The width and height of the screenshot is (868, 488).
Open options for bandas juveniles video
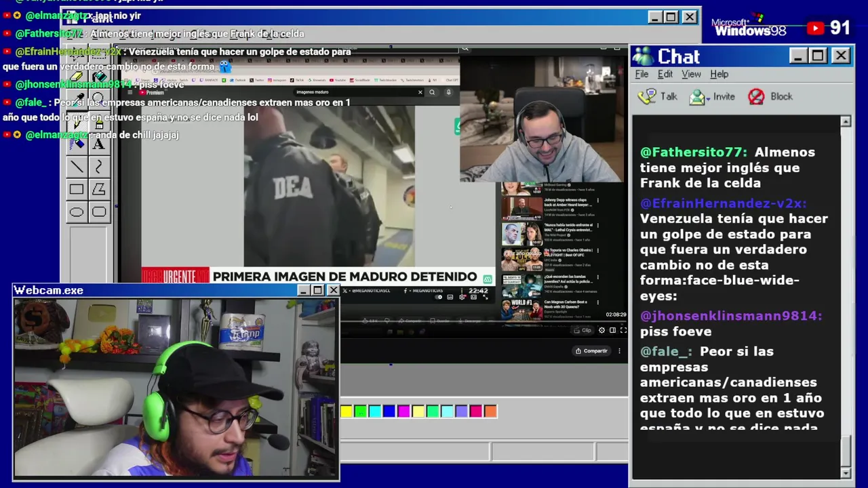click(597, 277)
